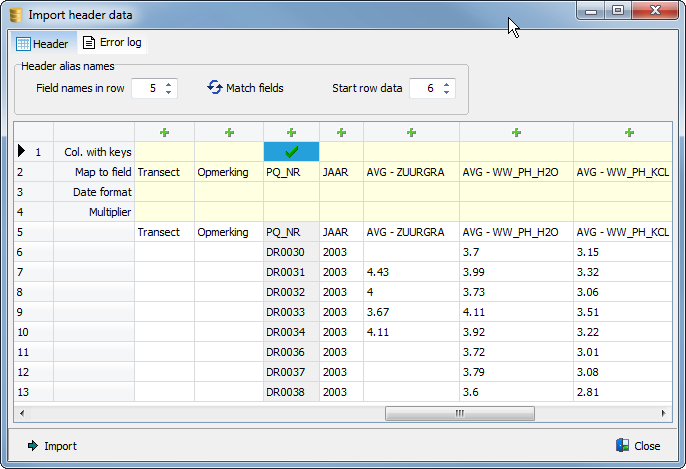The height and width of the screenshot is (469, 686).
Task: Click the green plus above AVG - WW_PH_KCL column
Action: tap(629, 132)
